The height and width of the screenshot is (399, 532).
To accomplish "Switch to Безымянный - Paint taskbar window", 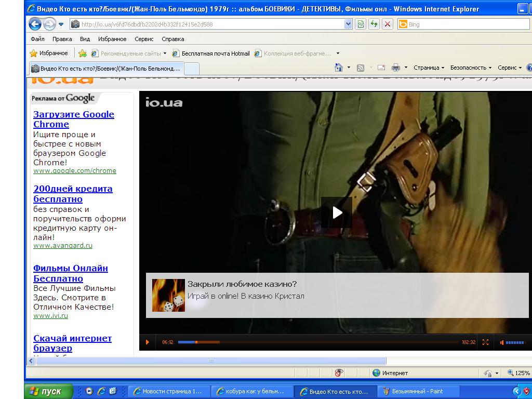I will (418, 391).
